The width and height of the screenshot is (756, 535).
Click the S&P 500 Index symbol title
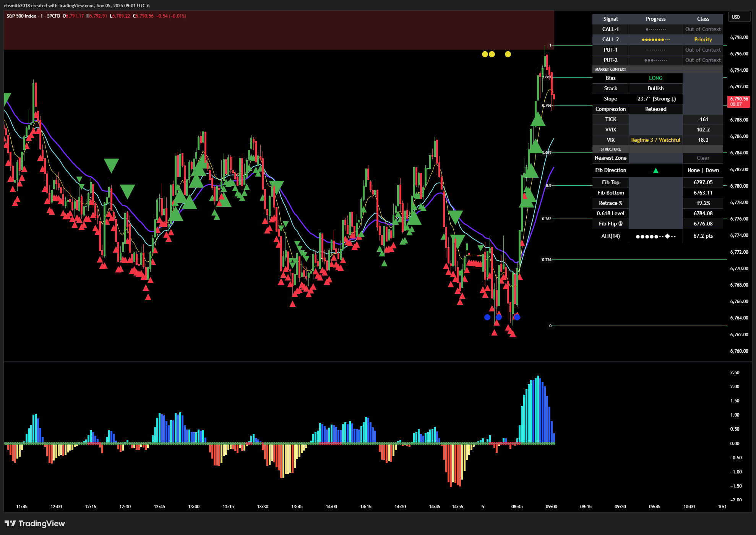(21, 16)
